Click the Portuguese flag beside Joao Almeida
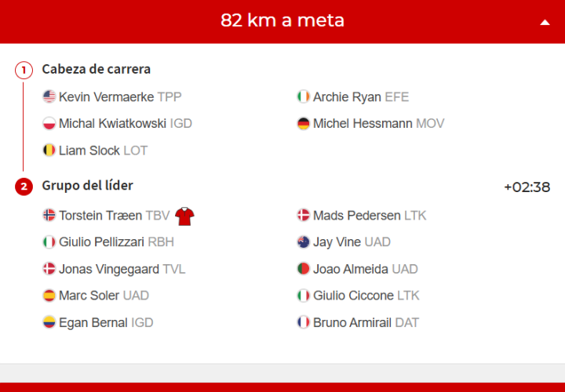This screenshot has width=565, height=392. [304, 269]
